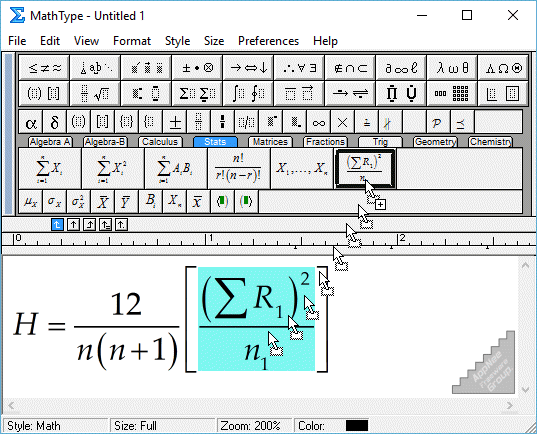Image resolution: width=537 pixels, height=434 pixels.
Task: Open the integral templates palette
Action: coord(248,93)
